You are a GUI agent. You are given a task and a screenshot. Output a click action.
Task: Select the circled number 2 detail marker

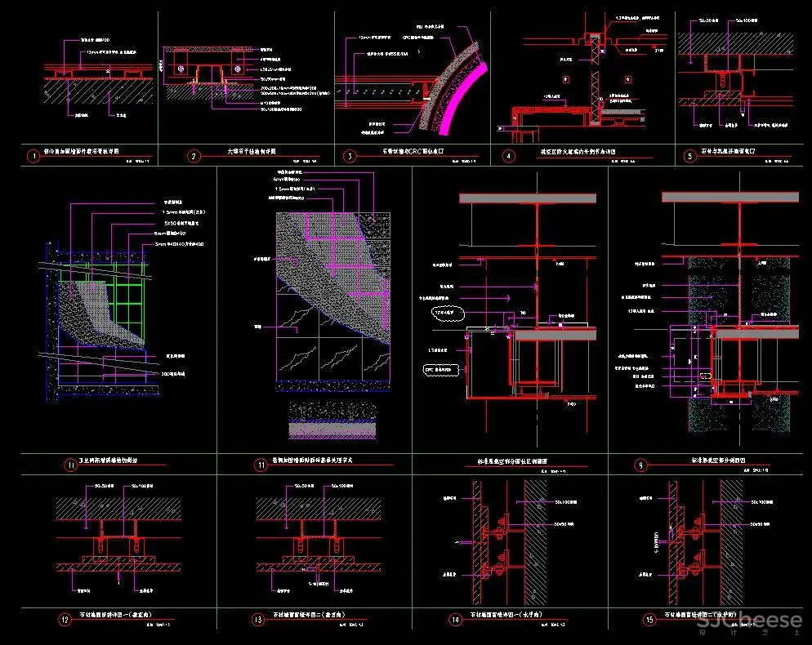tap(194, 156)
